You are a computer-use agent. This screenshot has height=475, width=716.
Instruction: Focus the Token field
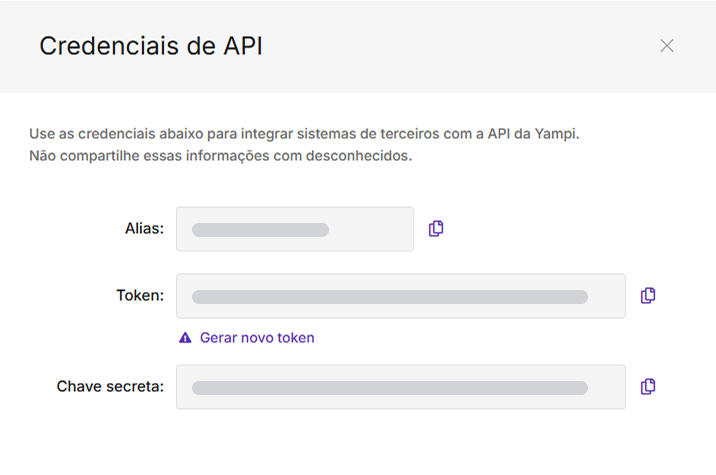pos(606,296)
